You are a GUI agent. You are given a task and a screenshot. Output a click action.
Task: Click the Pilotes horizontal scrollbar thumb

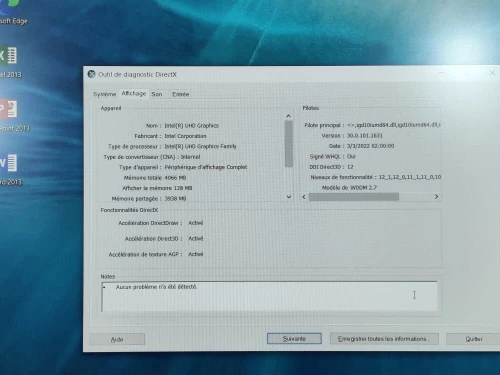click(354, 197)
